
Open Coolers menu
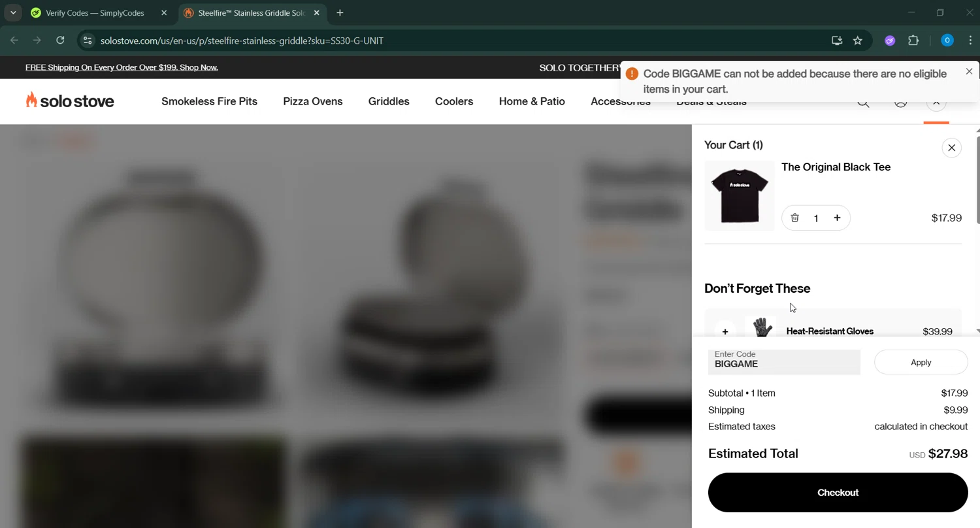454,101
